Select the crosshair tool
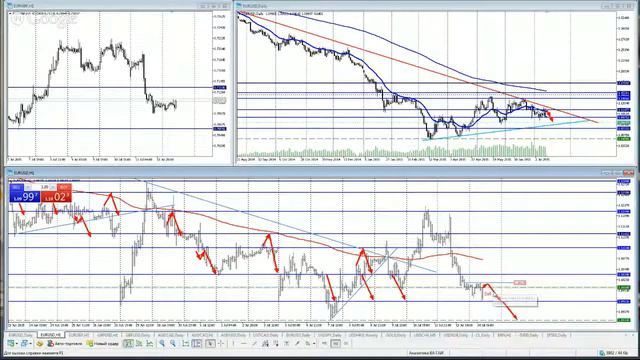Image resolution: width=640 pixels, height=360 pixels. click(x=220, y=344)
